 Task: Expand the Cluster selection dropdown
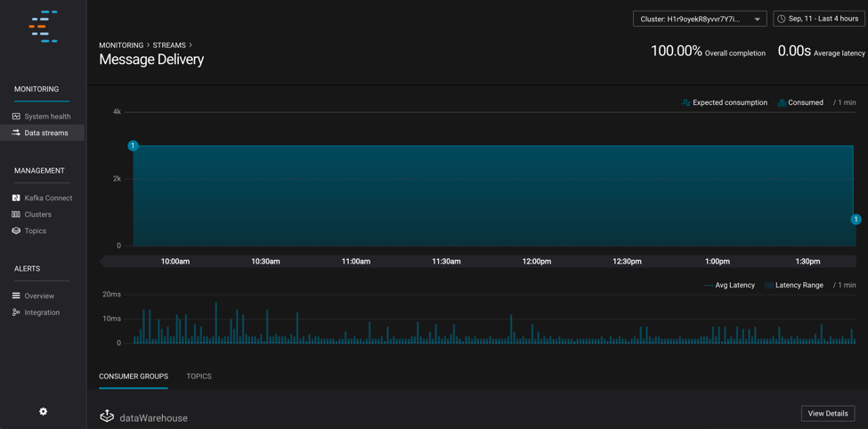point(699,19)
